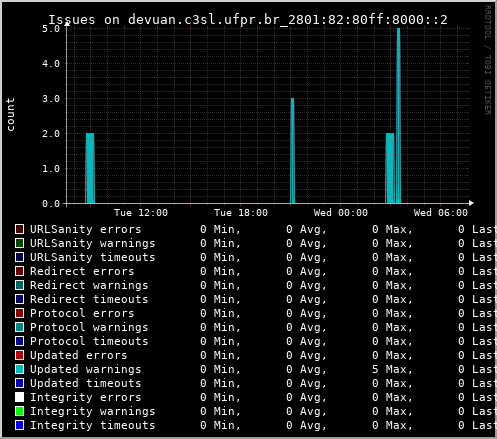Click the Protocol warnings teal swatch
This screenshot has width=497, height=439.
19,327
